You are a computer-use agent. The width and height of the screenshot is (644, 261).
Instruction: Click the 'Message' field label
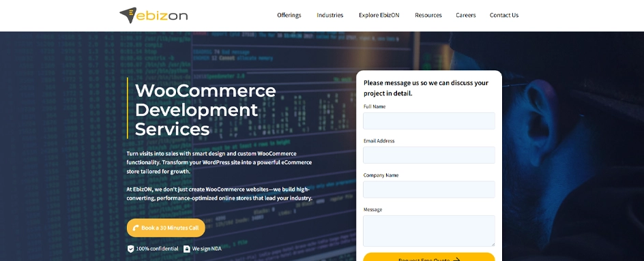(373, 210)
